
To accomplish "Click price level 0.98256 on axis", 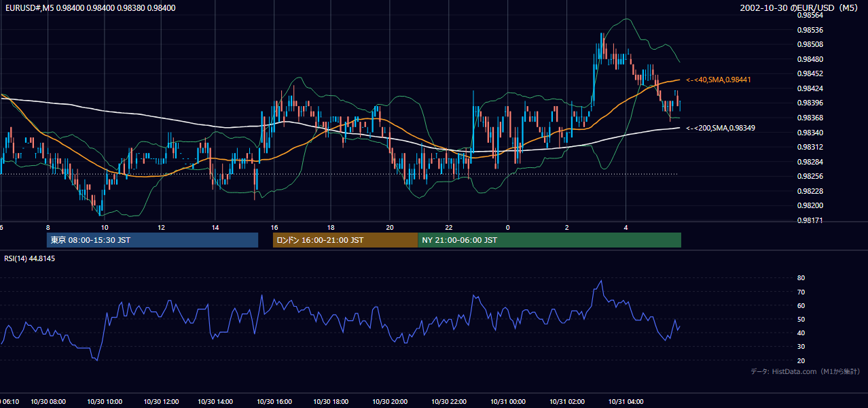I will click(810, 176).
